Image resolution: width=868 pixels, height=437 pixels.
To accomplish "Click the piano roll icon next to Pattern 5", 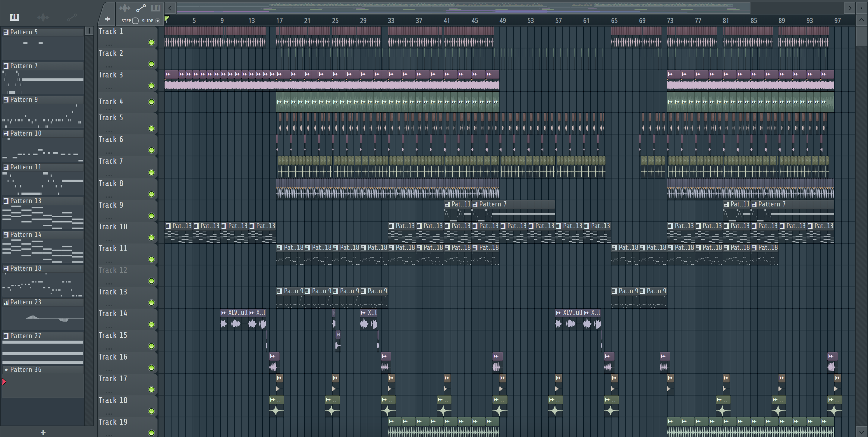I will [x=6, y=32].
